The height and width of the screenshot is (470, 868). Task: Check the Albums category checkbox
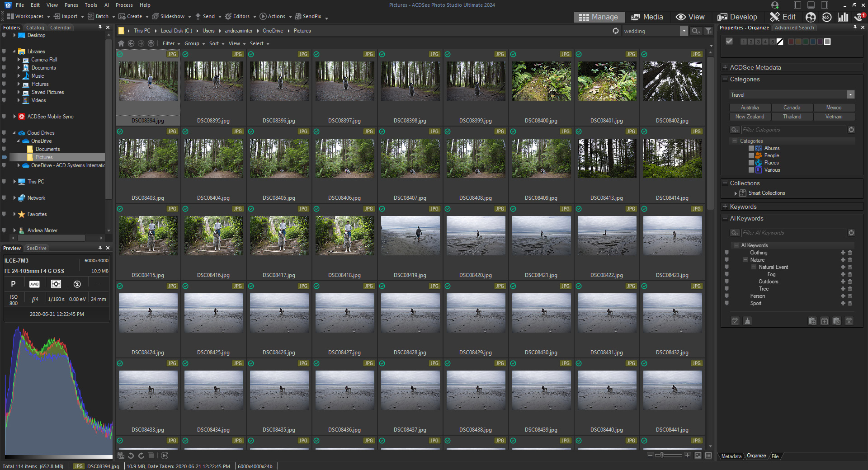(751, 148)
